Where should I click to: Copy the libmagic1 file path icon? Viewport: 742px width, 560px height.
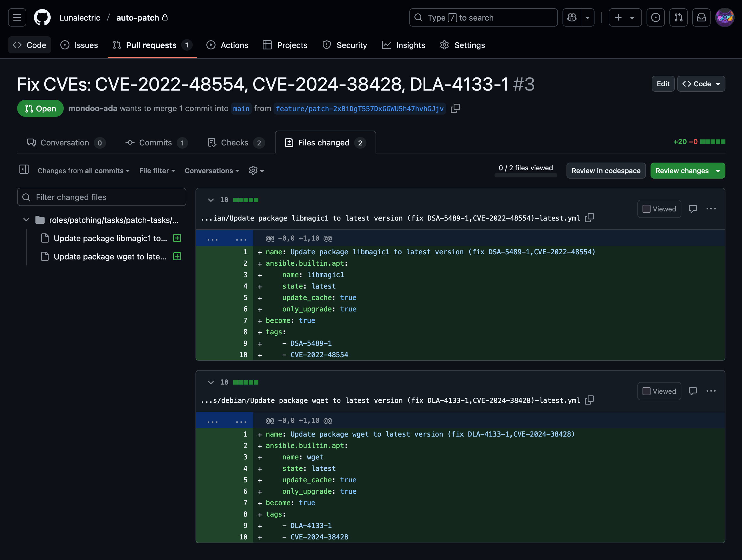(x=589, y=218)
